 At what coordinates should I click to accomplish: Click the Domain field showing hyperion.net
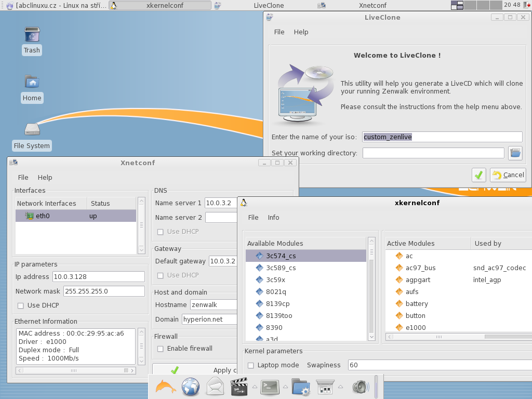point(210,320)
